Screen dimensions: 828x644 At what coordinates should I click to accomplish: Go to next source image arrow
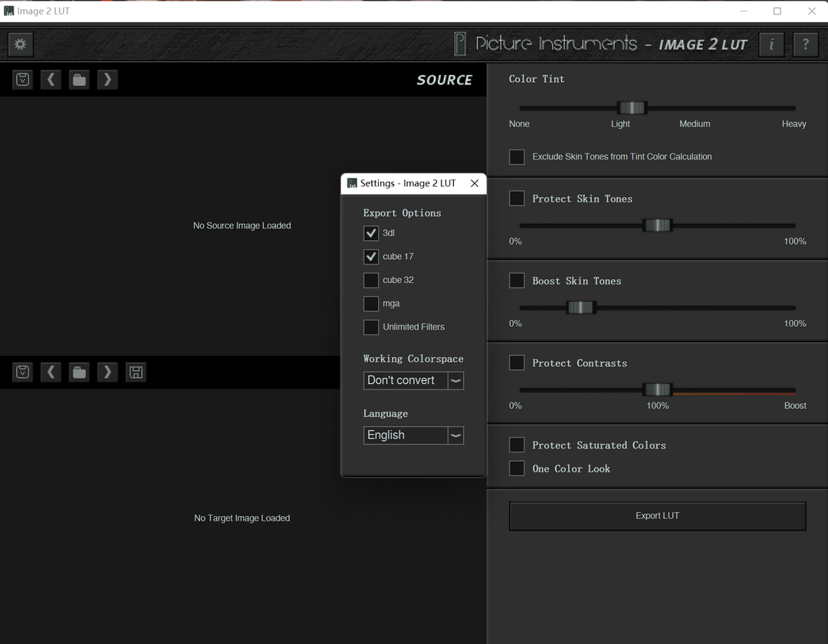click(107, 79)
